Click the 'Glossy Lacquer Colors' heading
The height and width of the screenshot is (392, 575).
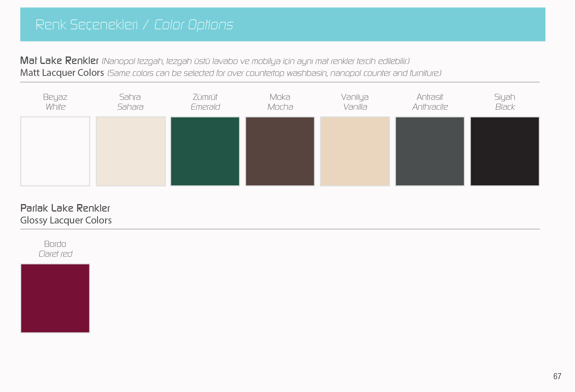pyautogui.click(x=66, y=220)
